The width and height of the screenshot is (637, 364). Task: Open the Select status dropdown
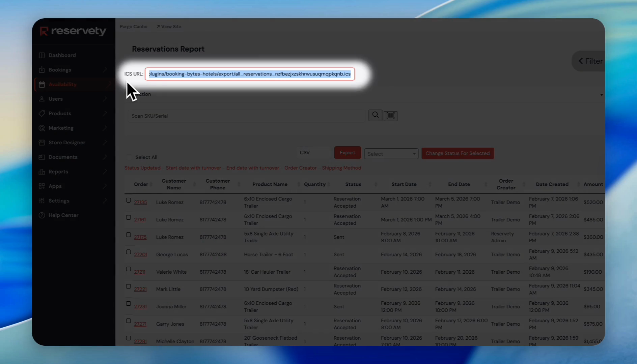pos(391,153)
